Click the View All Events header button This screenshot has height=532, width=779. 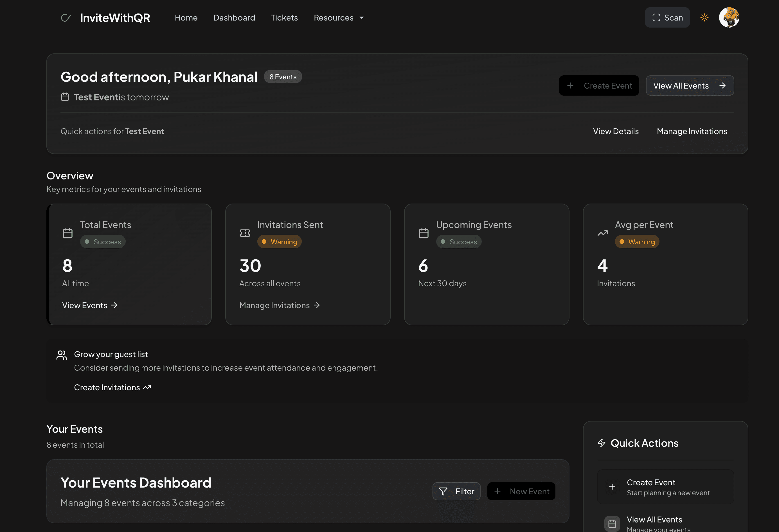point(690,85)
